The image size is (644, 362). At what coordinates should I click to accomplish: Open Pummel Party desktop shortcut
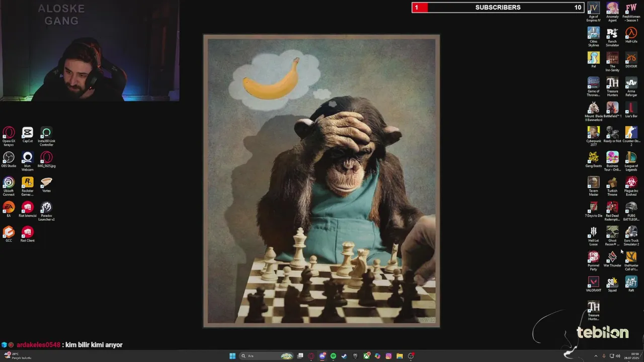(x=594, y=261)
